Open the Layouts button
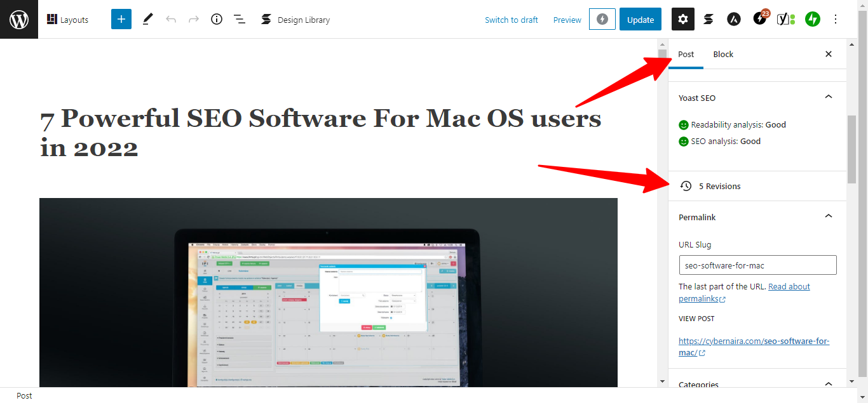Viewport: 868px width, 403px height. click(67, 20)
